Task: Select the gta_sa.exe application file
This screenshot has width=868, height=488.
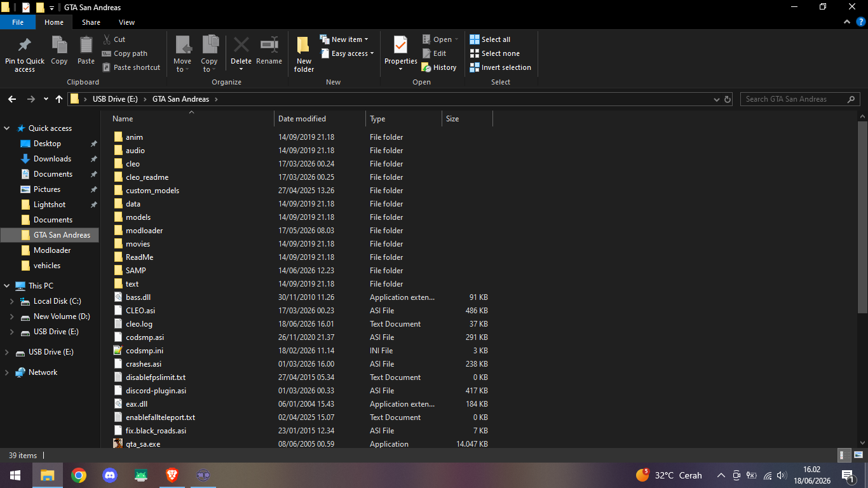Action: (x=143, y=444)
